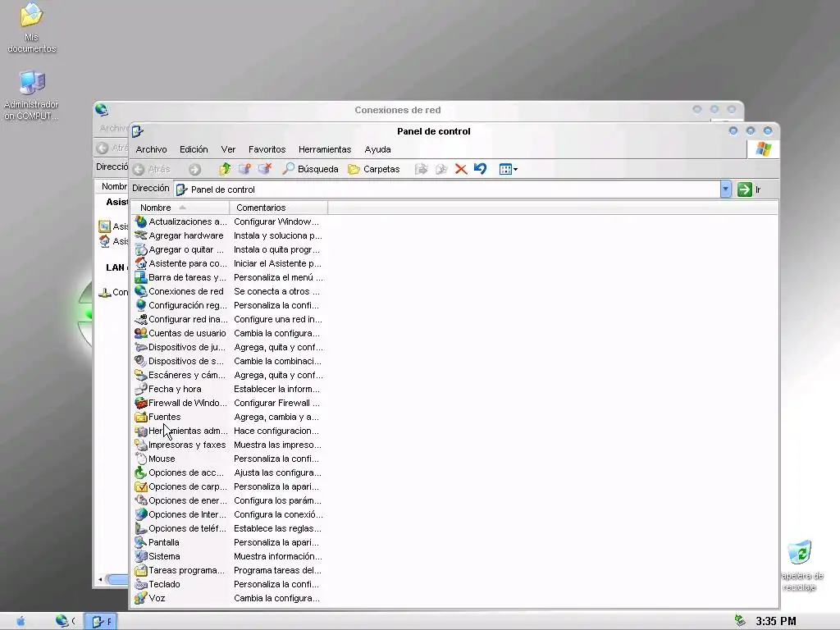Open Herramientas administrativas item
Screen dimensions: 840x630
pos(180,430)
